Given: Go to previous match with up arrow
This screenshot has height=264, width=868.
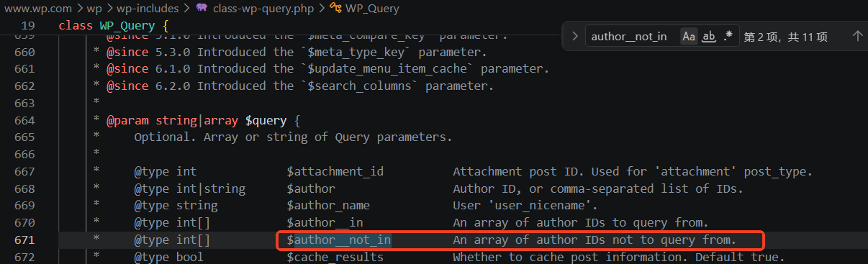Looking at the screenshot, I should pyautogui.click(x=857, y=36).
